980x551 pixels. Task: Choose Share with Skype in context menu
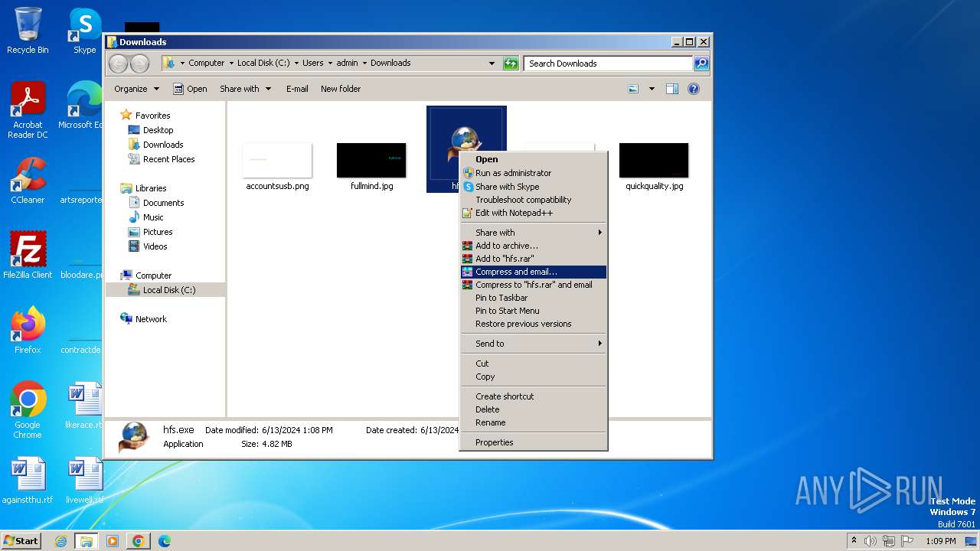533,187
